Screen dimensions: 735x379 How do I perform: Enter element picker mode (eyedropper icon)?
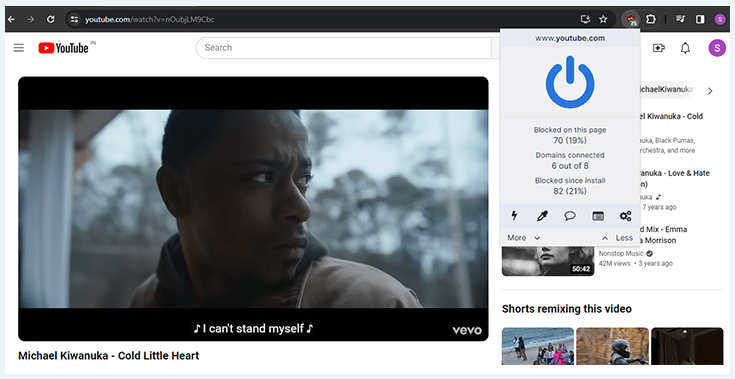pos(542,216)
